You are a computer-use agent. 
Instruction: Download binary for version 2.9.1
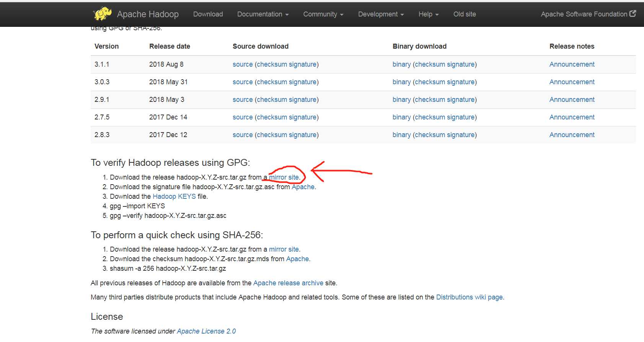(x=401, y=100)
